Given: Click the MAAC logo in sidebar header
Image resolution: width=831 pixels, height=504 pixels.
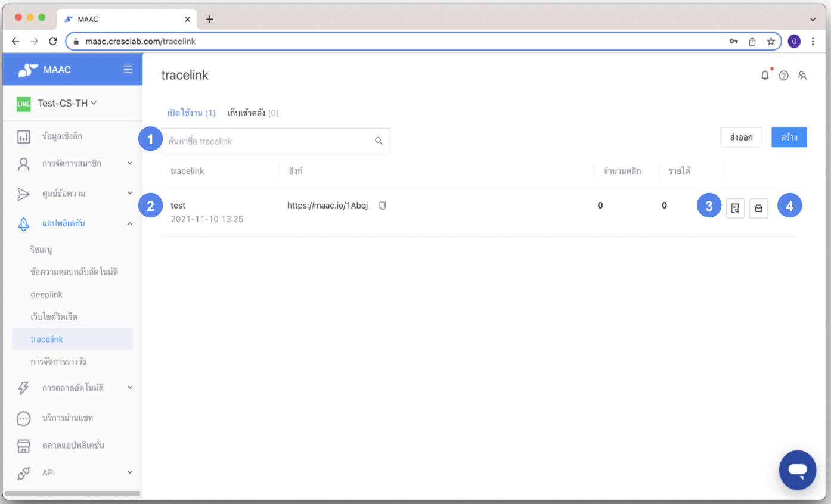Looking at the screenshot, I should pos(28,70).
